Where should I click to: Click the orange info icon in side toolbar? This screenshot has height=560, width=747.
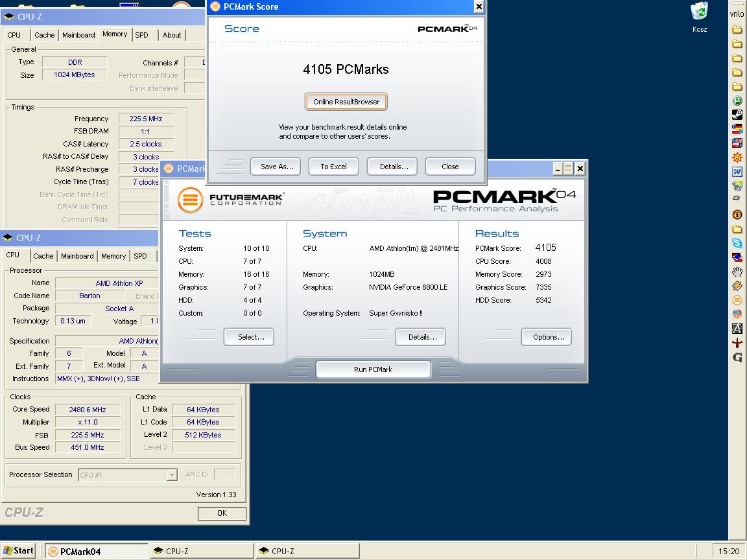pyautogui.click(x=737, y=215)
